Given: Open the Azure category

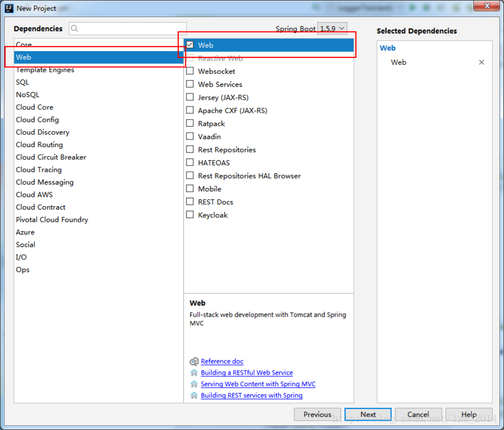Looking at the screenshot, I should point(98,232).
